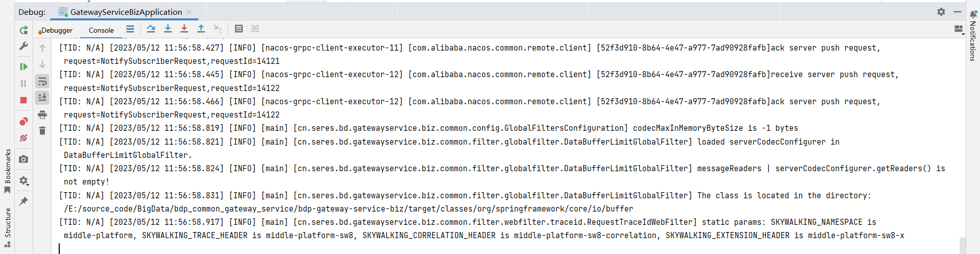Screen dimensions: 980x254
Task: Click the Step Out arrow
Action: click(201, 29)
